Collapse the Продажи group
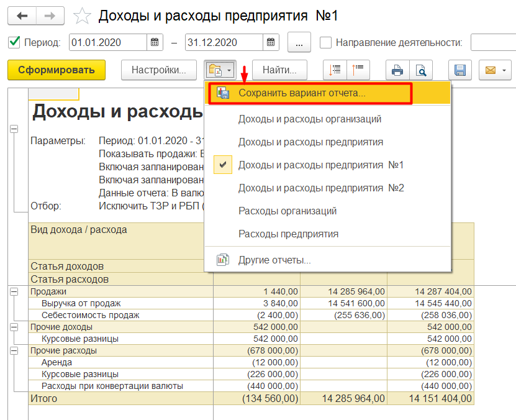Image resolution: width=516 pixels, height=420 pixels. [14, 291]
